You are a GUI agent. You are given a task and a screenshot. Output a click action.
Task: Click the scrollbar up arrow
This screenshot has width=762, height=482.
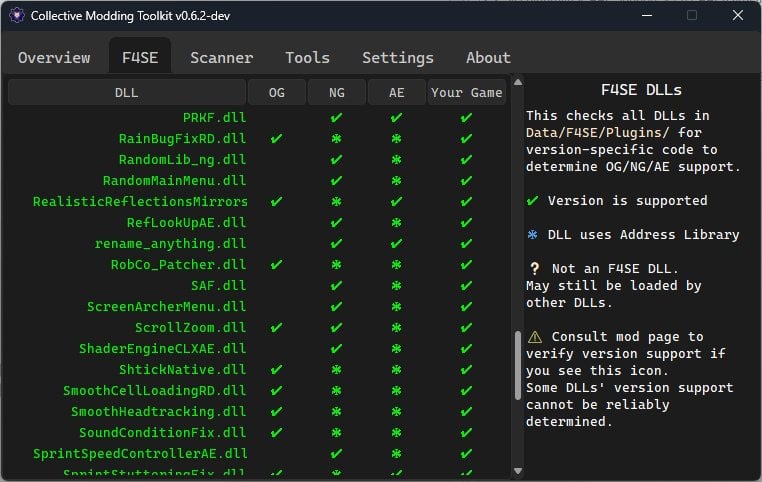[x=518, y=82]
